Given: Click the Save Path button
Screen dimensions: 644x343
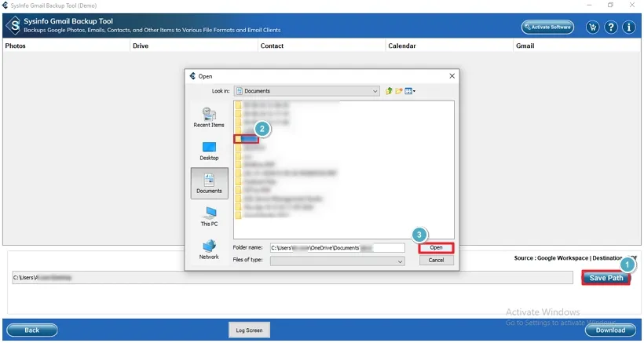Looking at the screenshot, I should pos(606,278).
